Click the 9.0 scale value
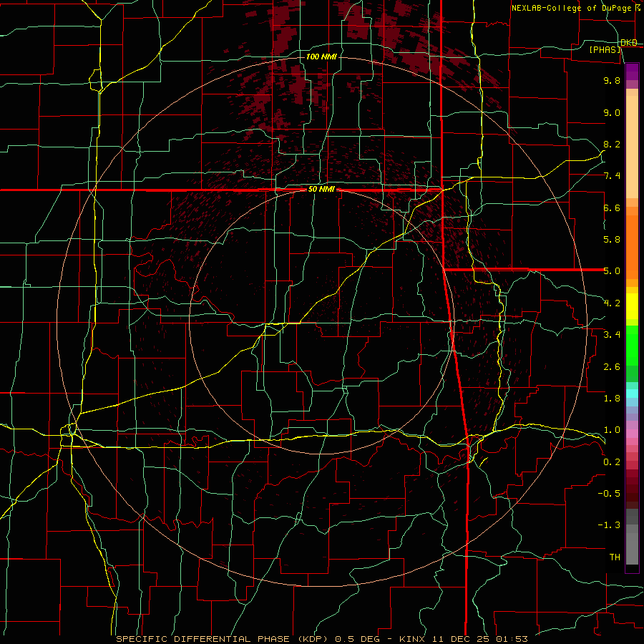This screenshot has width=644, height=644. pyautogui.click(x=612, y=112)
